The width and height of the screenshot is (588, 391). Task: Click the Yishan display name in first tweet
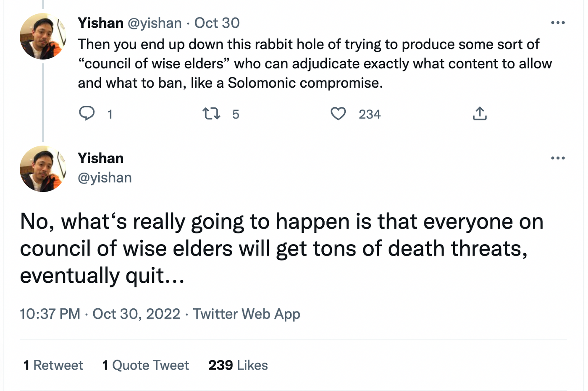[x=100, y=23]
